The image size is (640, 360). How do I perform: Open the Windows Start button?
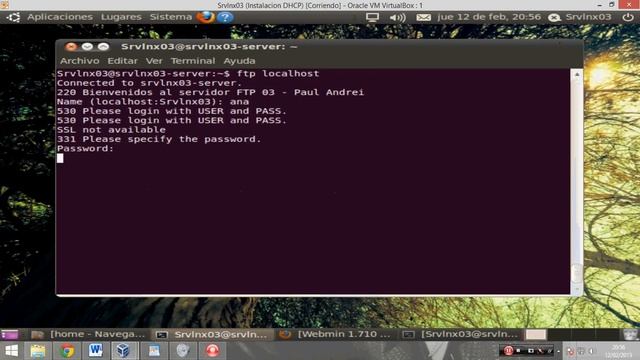[11, 351]
